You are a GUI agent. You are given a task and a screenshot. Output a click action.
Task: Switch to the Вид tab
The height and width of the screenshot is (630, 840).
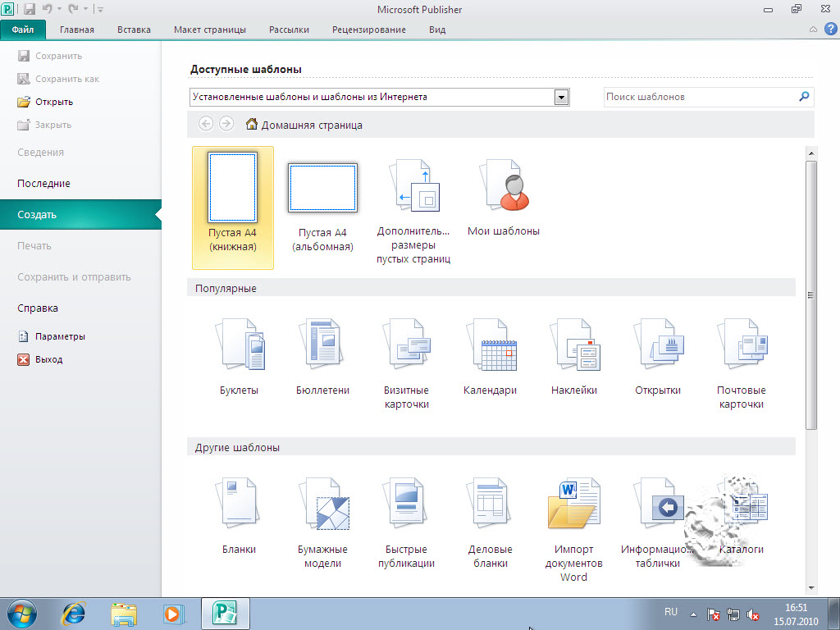[x=437, y=30]
